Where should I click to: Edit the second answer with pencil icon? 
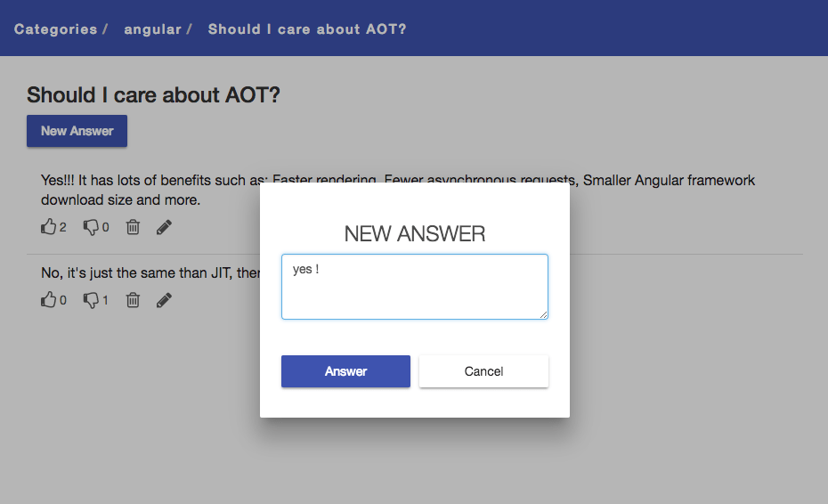pyautogui.click(x=164, y=300)
